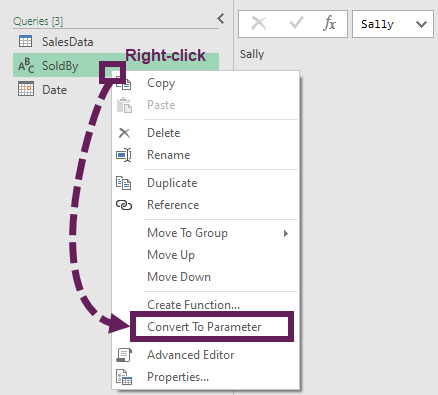The width and height of the screenshot is (438, 395).
Task: Click the Paste clipboard icon
Action: pyautogui.click(x=124, y=105)
